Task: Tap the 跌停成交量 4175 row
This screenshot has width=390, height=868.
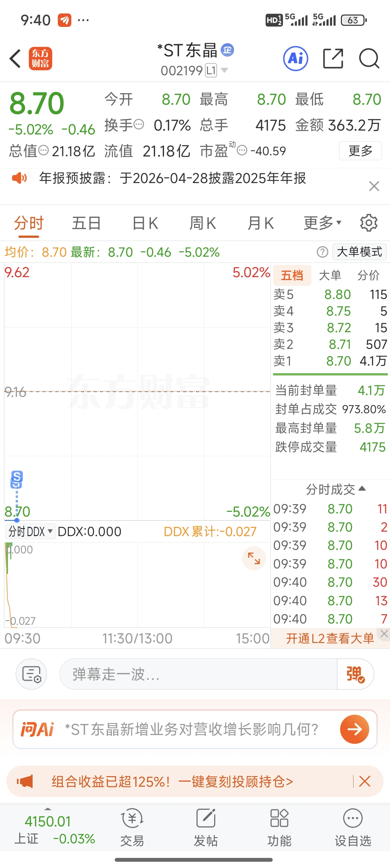Action: tap(330, 447)
